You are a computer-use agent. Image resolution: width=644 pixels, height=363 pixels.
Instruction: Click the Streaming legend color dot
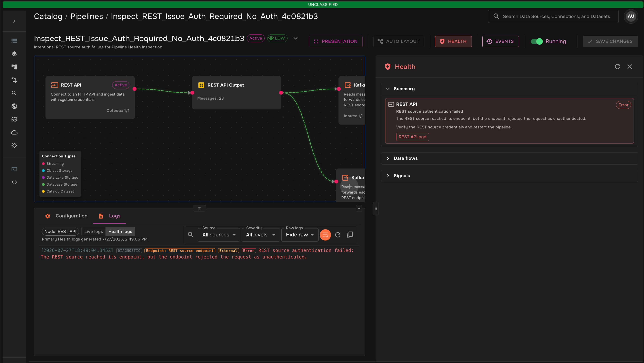click(x=43, y=164)
